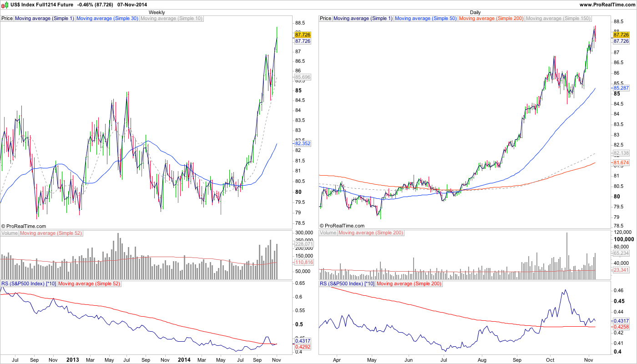The height and width of the screenshot is (364, 637).
Task: Click RS (S&P500 Index) label in Daily panel
Action: [x=347, y=284]
